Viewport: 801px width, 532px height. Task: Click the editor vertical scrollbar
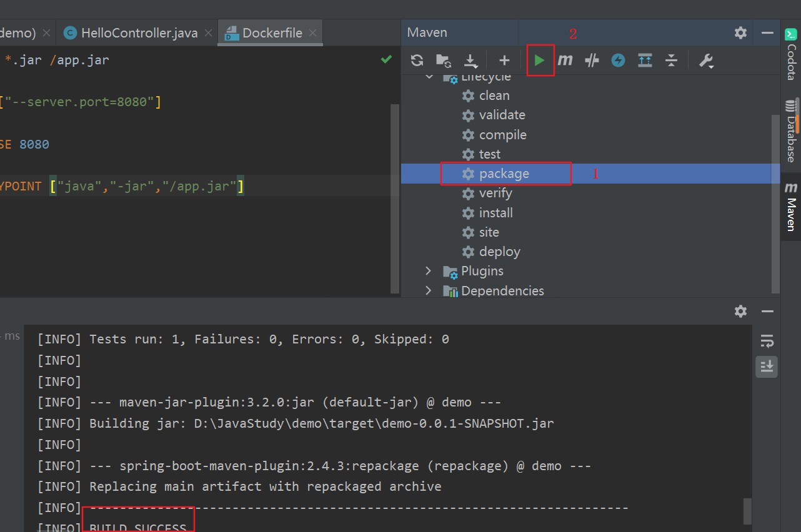(394, 198)
